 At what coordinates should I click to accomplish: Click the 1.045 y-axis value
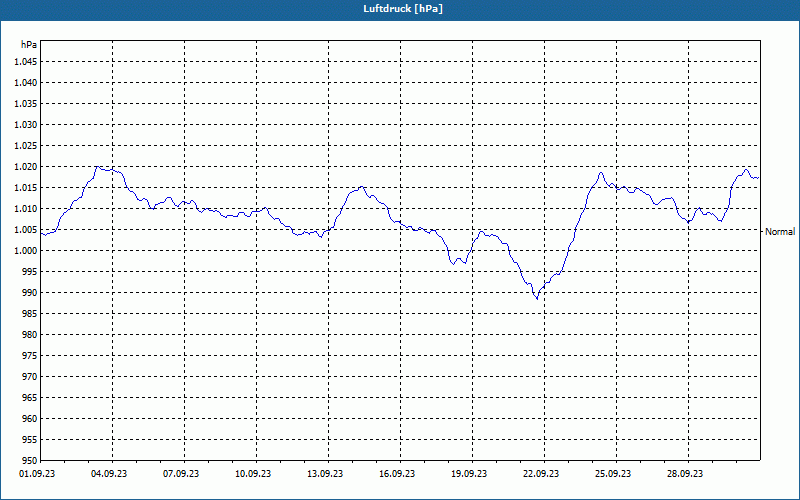pyautogui.click(x=26, y=62)
